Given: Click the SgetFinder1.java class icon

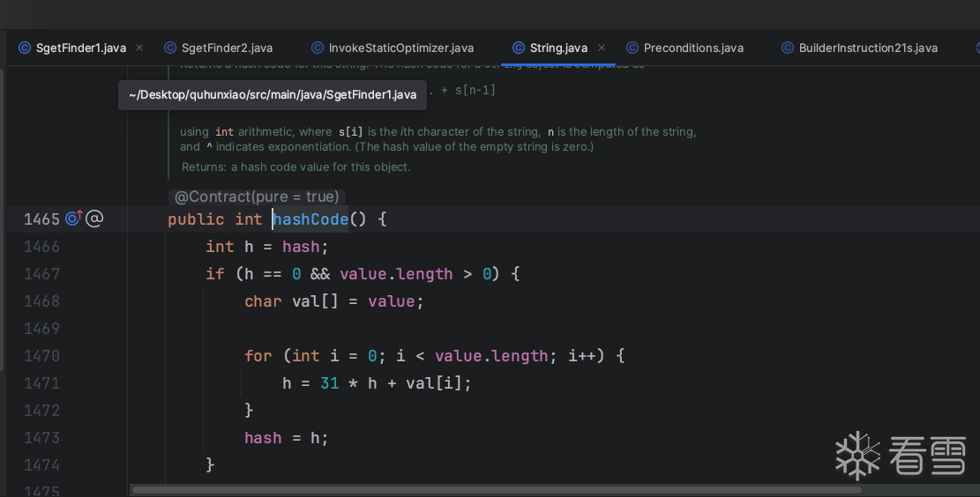Looking at the screenshot, I should coord(25,48).
